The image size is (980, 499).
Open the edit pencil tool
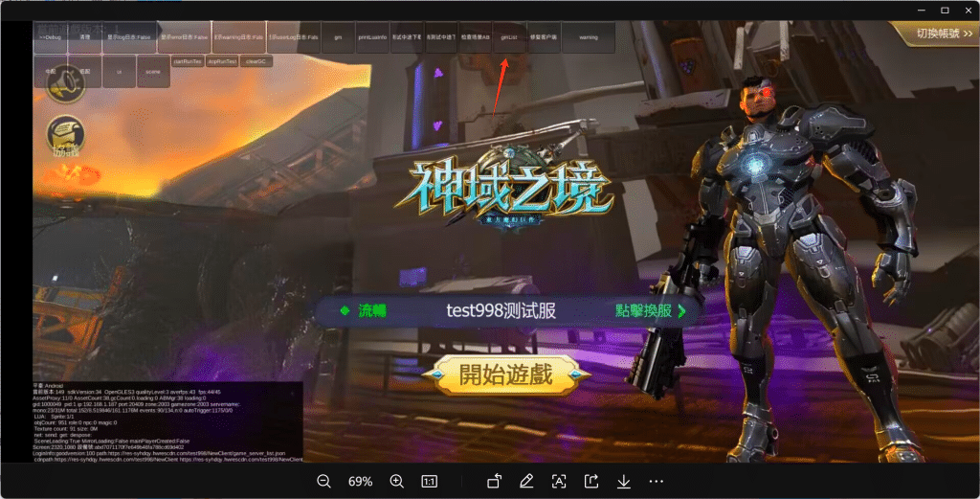pyautogui.click(x=526, y=481)
